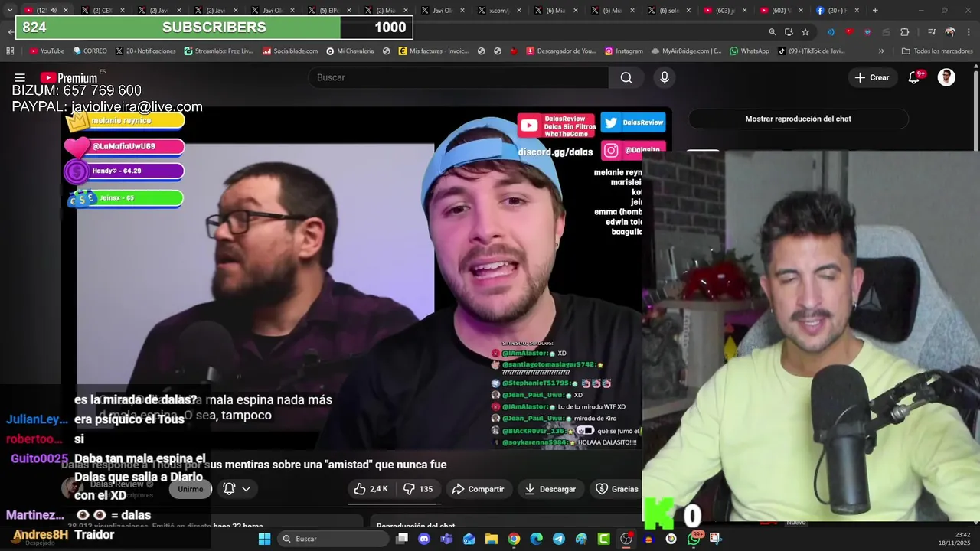980x551 pixels.
Task: Like the video with thumbs up
Action: (371, 489)
